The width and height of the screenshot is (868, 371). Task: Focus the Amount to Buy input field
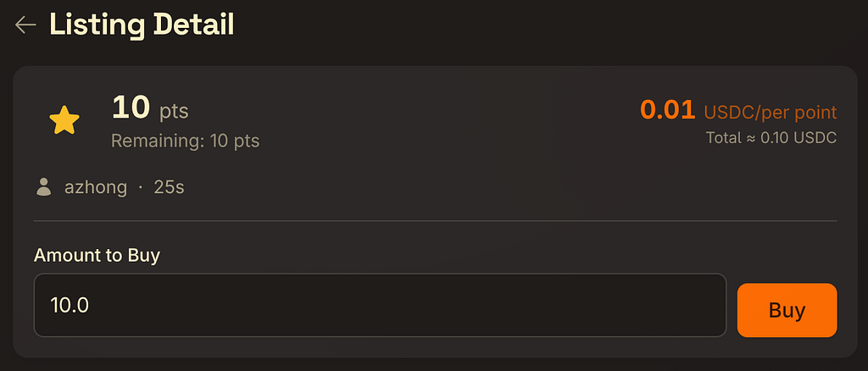pos(380,305)
